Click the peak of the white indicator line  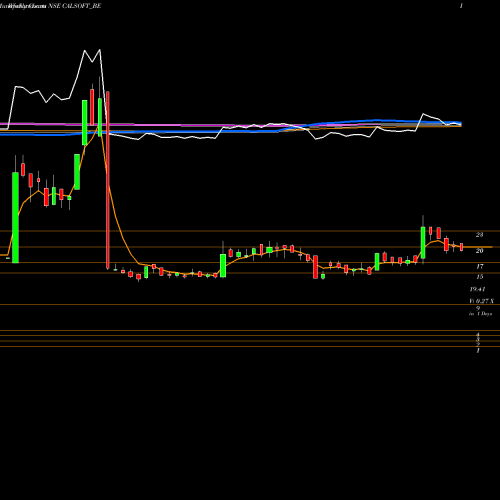(100, 50)
